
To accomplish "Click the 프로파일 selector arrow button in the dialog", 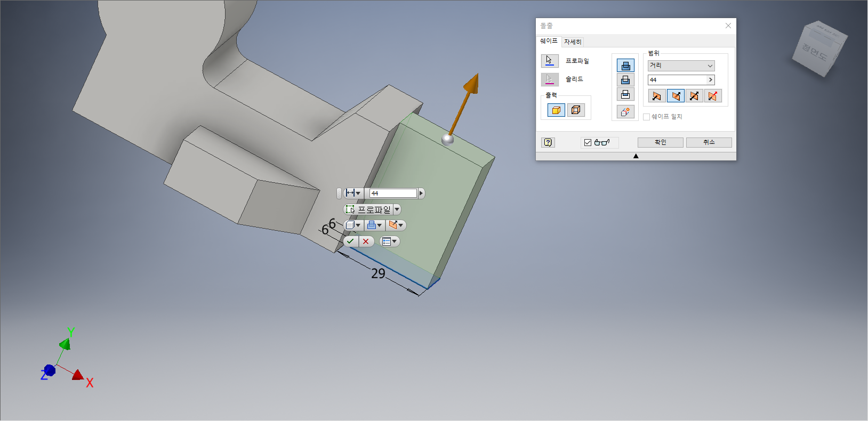I will (x=550, y=61).
